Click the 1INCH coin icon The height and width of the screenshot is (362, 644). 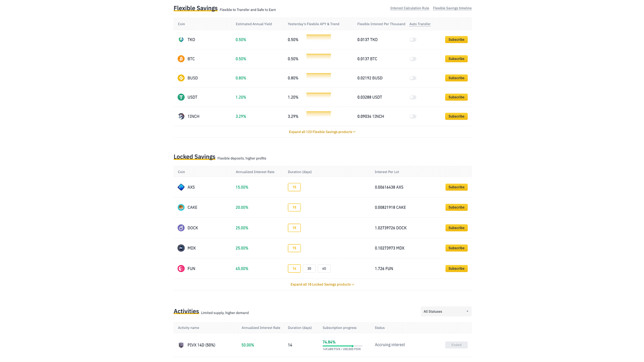click(181, 116)
